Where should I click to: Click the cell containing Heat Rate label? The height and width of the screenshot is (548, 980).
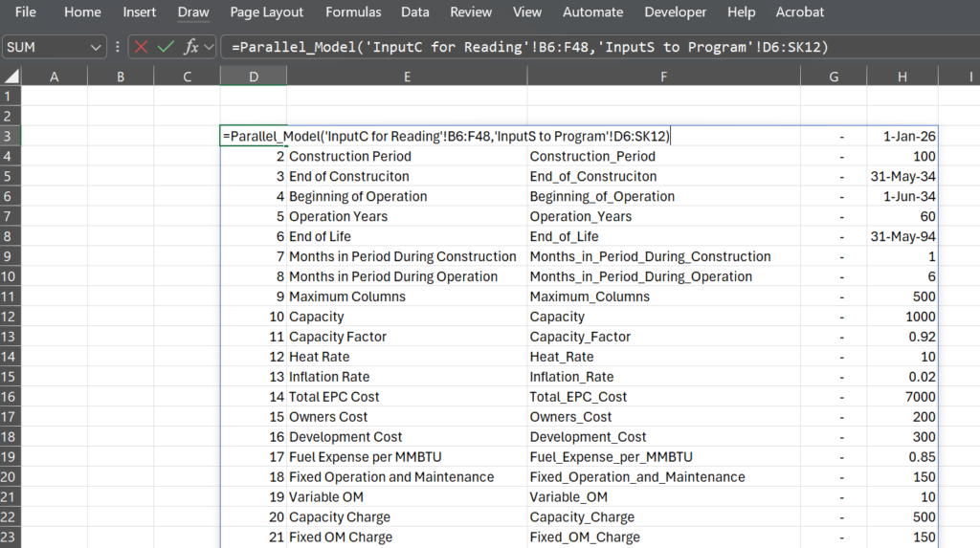(x=407, y=357)
